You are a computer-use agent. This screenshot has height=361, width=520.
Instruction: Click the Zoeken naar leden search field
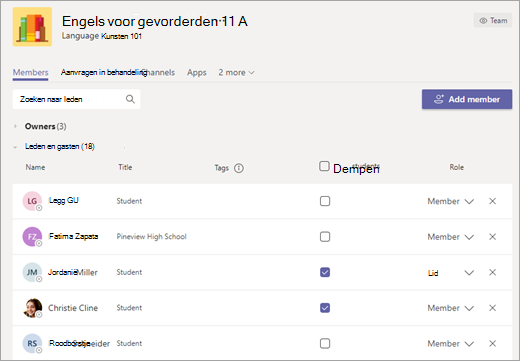pos(76,99)
